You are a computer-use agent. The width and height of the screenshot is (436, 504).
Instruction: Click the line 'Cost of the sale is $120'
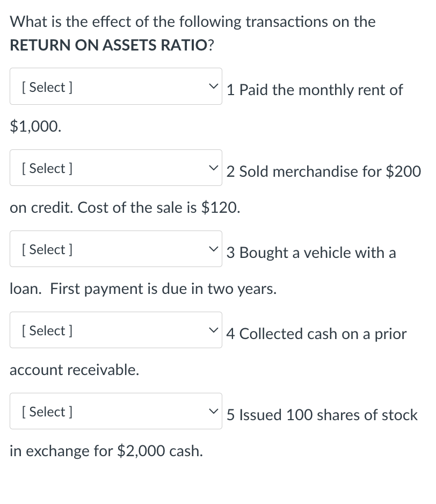(x=158, y=208)
